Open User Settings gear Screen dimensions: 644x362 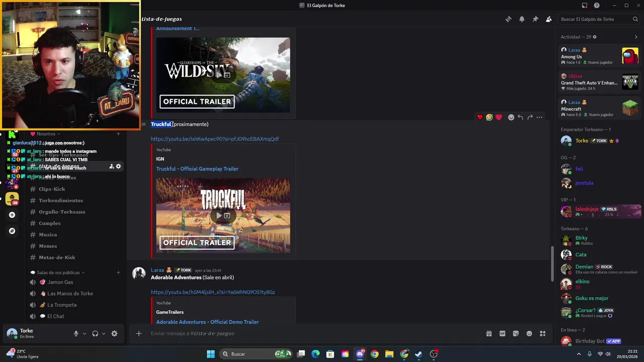point(114,333)
